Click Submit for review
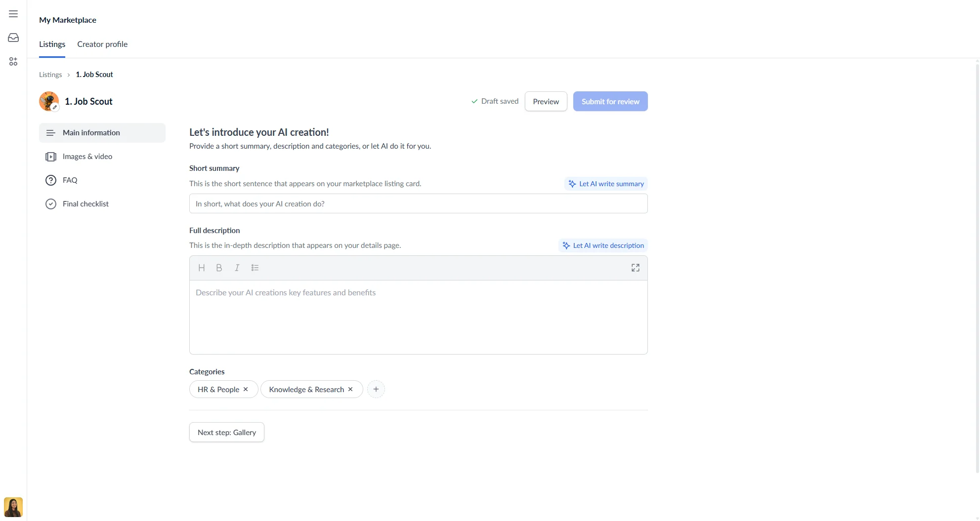The width and height of the screenshot is (980, 521). [x=610, y=101]
